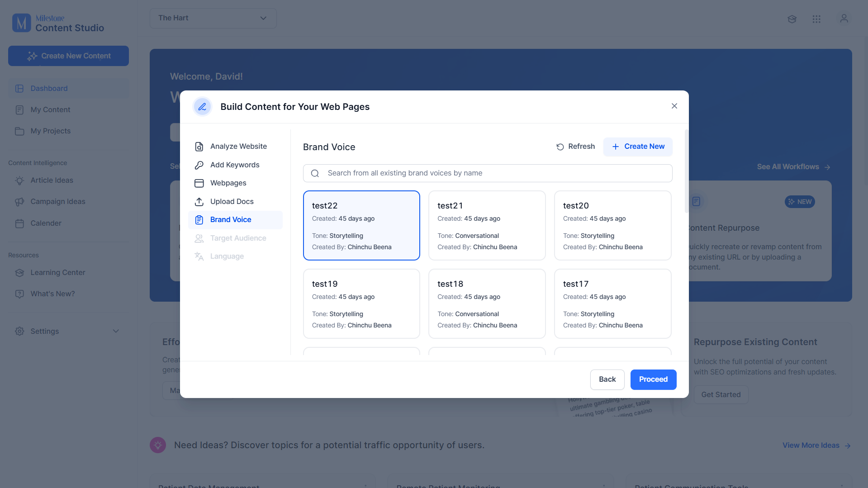Image resolution: width=868 pixels, height=488 pixels.
Task: Click the magnifier icon in brand voice search
Action: coord(315,173)
